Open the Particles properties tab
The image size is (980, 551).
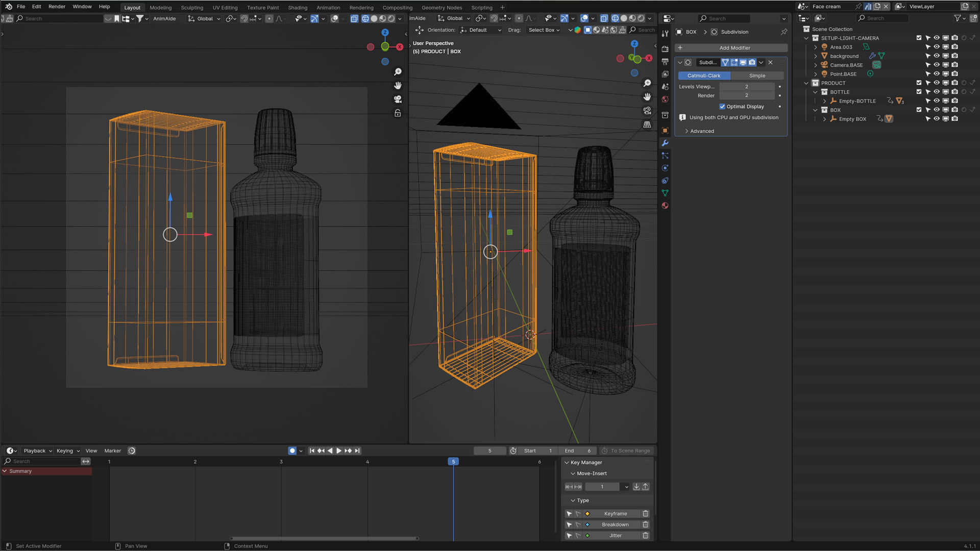click(665, 156)
